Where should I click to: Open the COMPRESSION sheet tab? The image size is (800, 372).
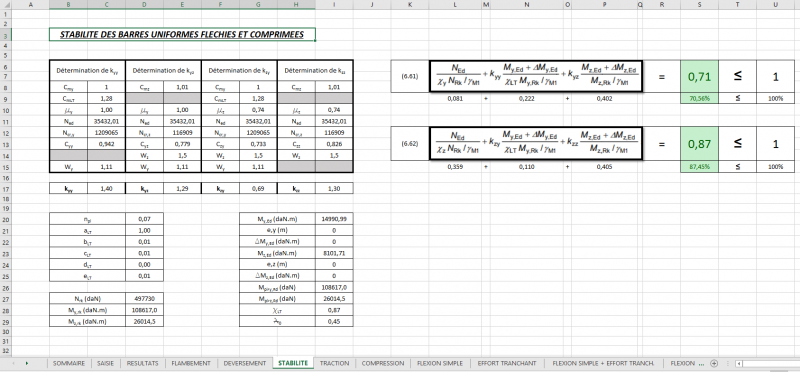click(x=383, y=363)
